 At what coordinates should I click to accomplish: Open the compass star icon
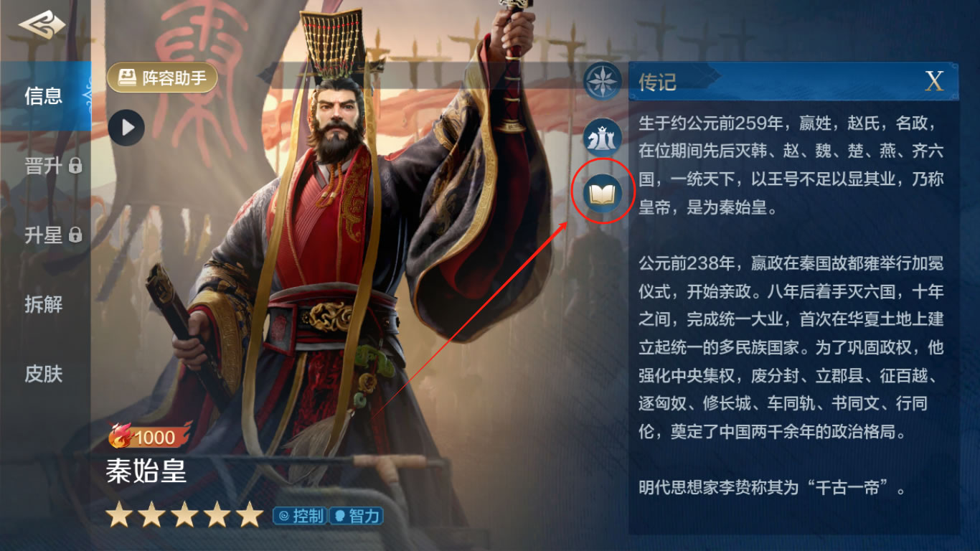(602, 81)
